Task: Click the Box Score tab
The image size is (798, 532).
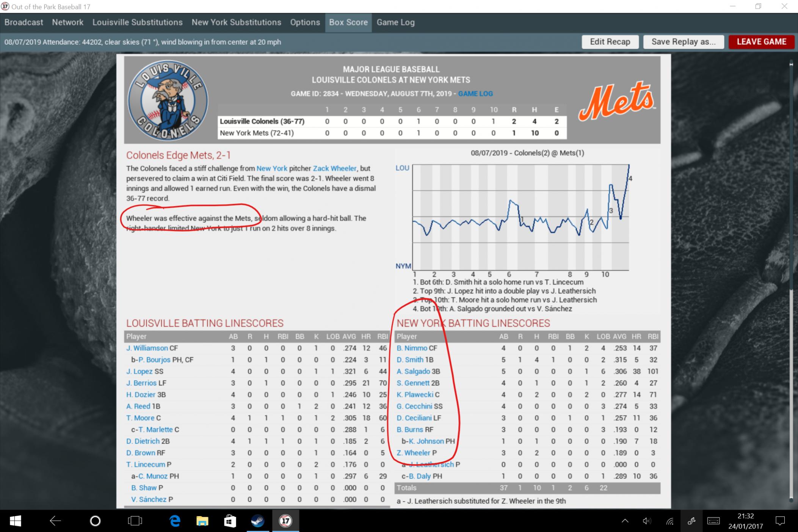Action: [x=348, y=22]
